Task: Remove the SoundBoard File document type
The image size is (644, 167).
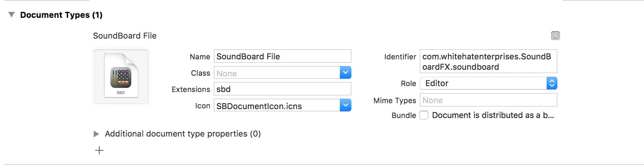Action: 555,36
